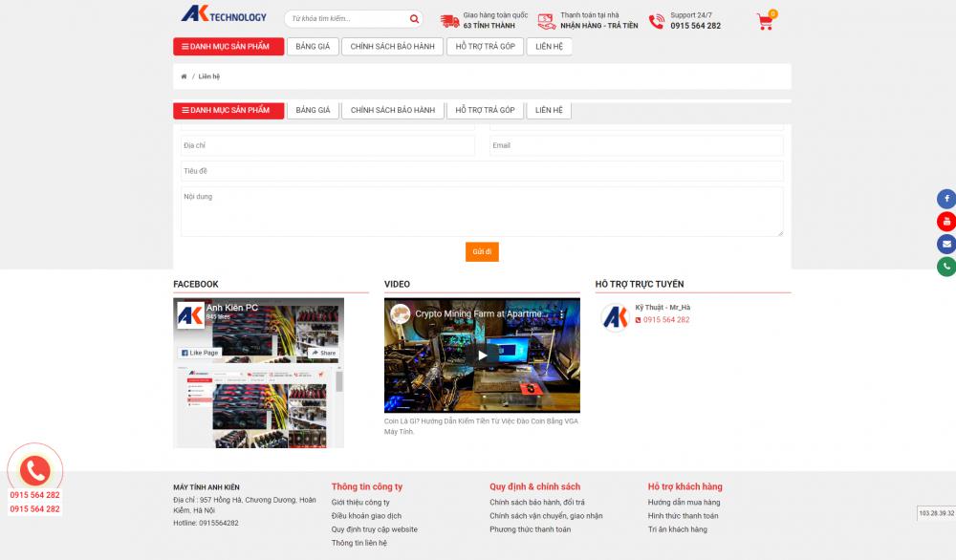Click the AK Technology logo
956x560 pixels.
(x=224, y=15)
